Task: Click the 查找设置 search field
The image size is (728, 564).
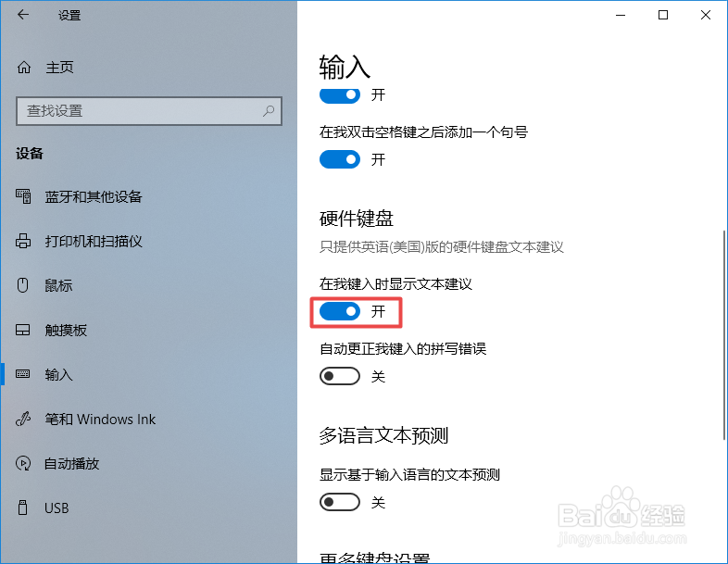Action: (148, 111)
